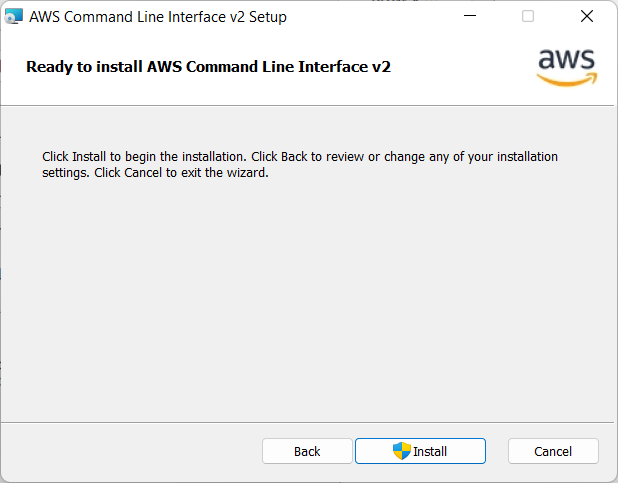618x483 pixels.
Task: Click the orange smile arrow under AWS
Action: (567, 81)
